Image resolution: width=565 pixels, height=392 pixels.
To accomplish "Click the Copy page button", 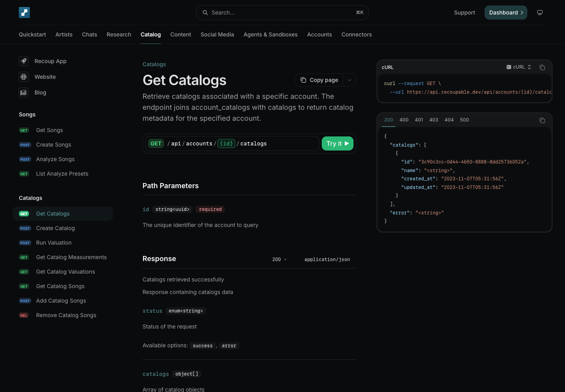I will (x=319, y=80).
